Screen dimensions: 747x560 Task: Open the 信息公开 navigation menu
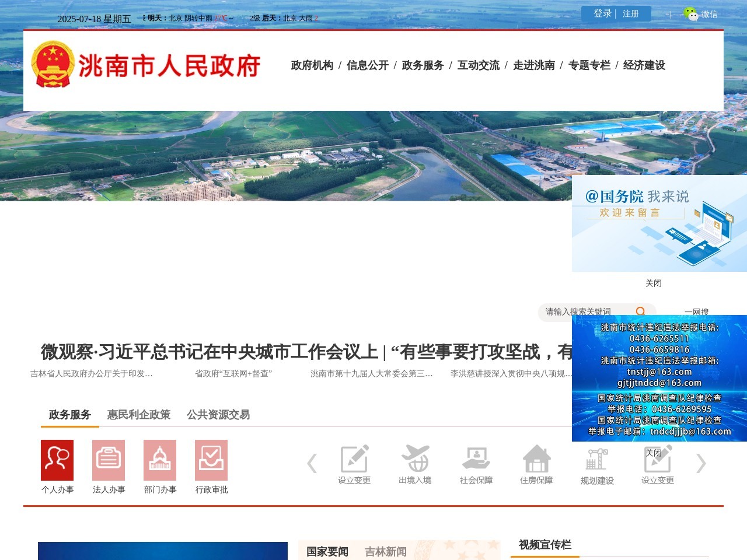coord(368,65)
